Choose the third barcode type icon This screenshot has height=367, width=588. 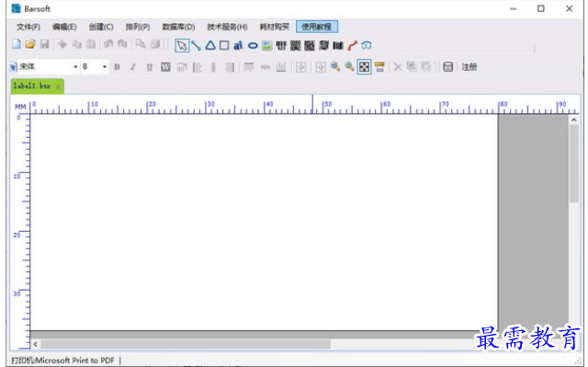click(x=310, y=45)
